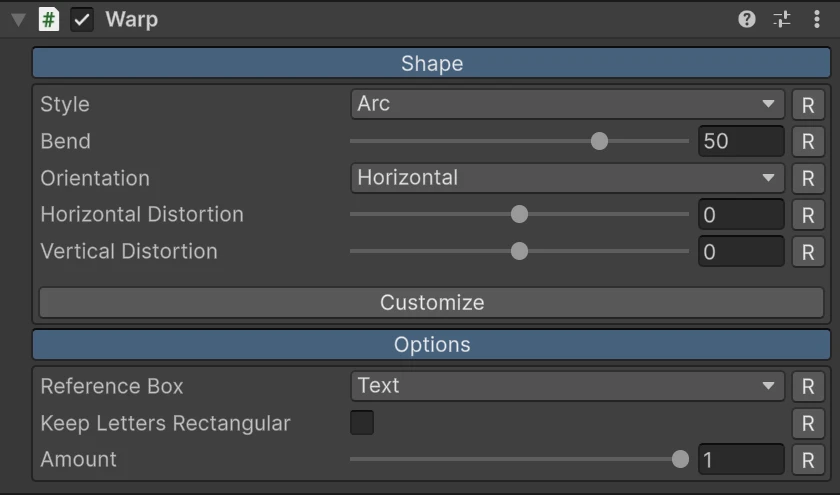Toggle the Shape section header

pyautogui.click(x=432, y=63)
